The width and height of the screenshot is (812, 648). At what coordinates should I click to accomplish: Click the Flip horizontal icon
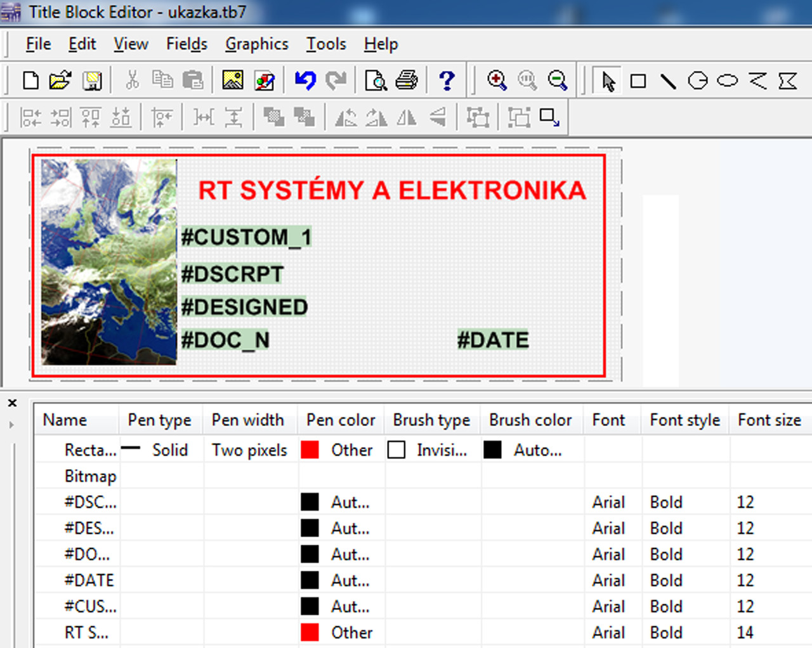(x=407, y=117)
